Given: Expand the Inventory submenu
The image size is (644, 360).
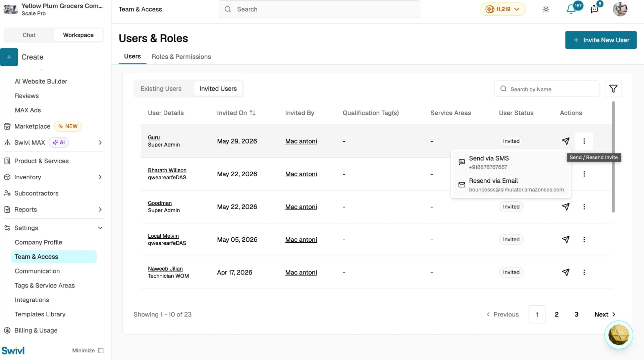Looking at the screenshot, I should point(100,177).
